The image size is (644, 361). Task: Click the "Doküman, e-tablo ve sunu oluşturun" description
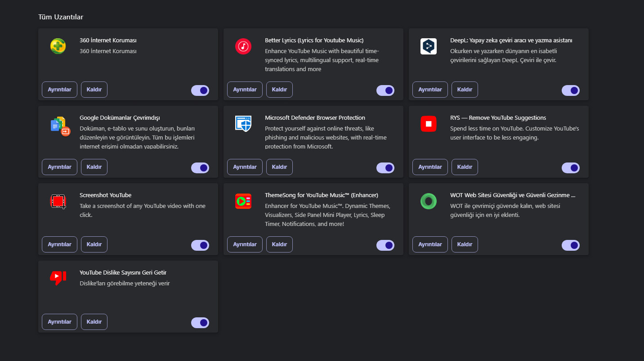coord(137,138)
